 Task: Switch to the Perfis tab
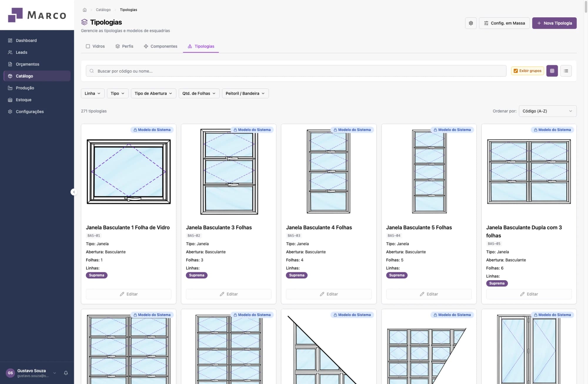click(124, 46)
